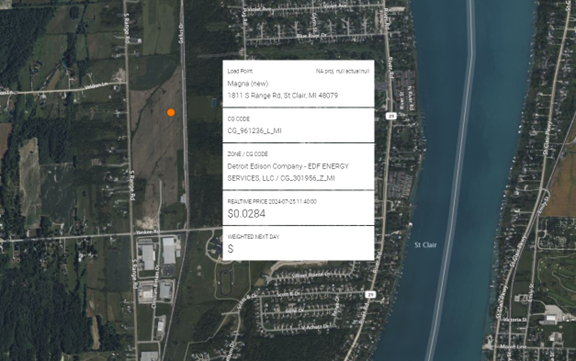Click the orange Magna load point marker

(x=171, y=112)
